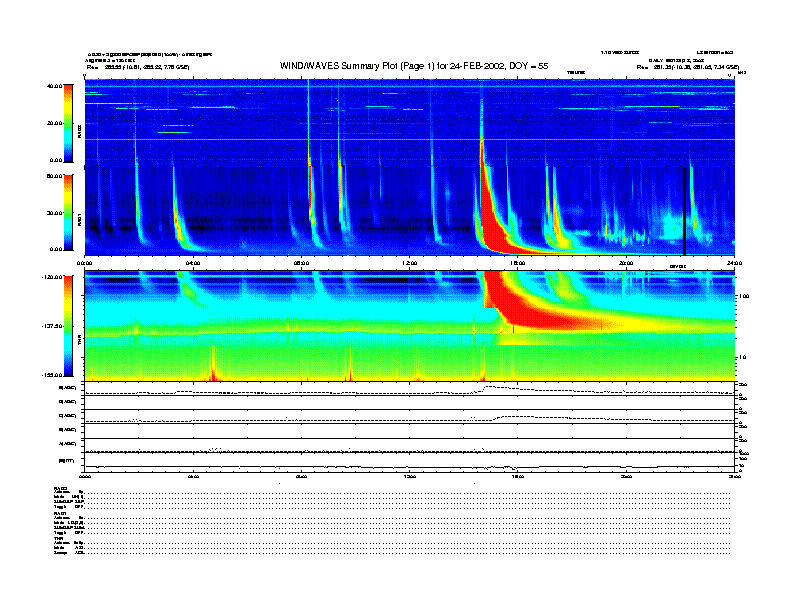Click the 20:00 tick label below the RAD1 panel
Viewport: 792px width, 612px height.
[626, 263]
